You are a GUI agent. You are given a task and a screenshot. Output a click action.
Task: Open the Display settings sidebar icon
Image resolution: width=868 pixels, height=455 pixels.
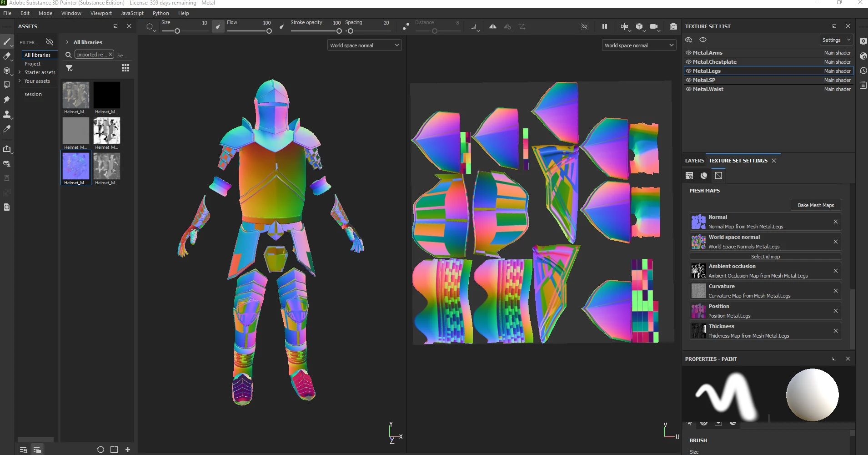coord(863,41)
